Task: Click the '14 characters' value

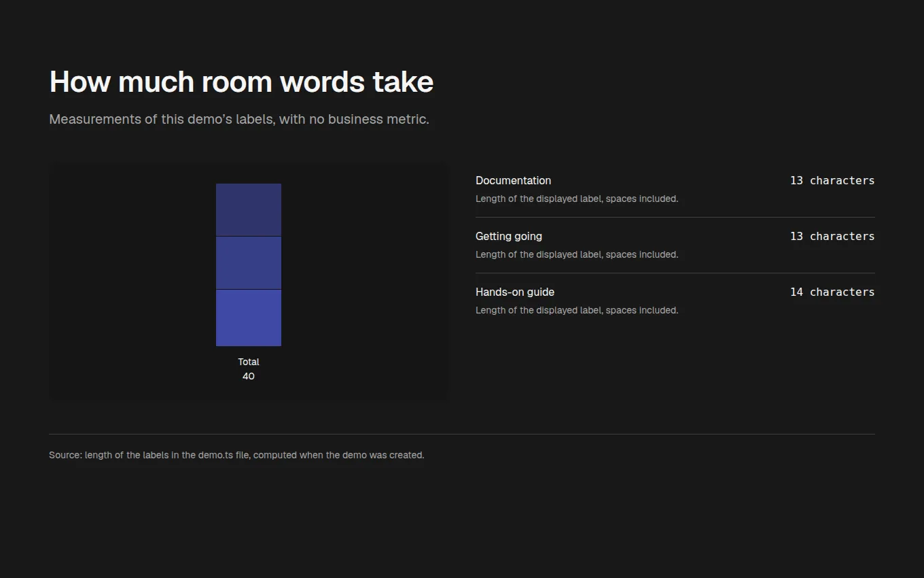Action: coord(832,292)
